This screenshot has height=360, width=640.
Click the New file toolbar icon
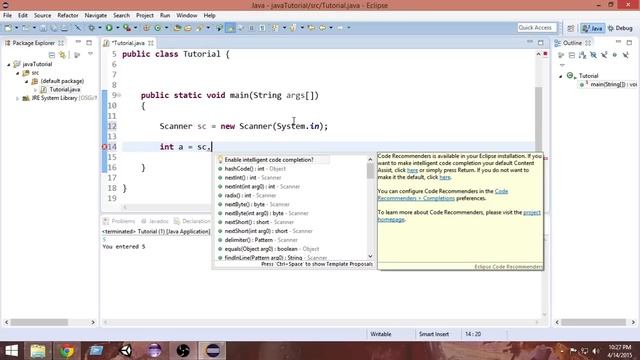8,28
